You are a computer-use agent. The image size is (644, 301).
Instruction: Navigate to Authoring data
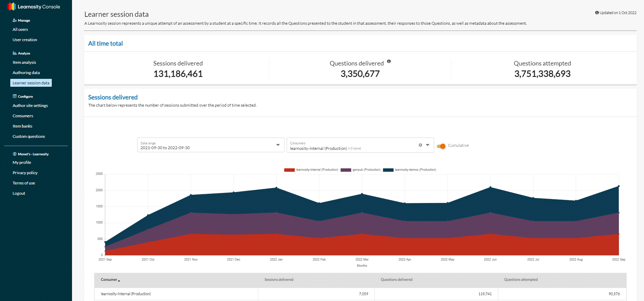point(26,73)
